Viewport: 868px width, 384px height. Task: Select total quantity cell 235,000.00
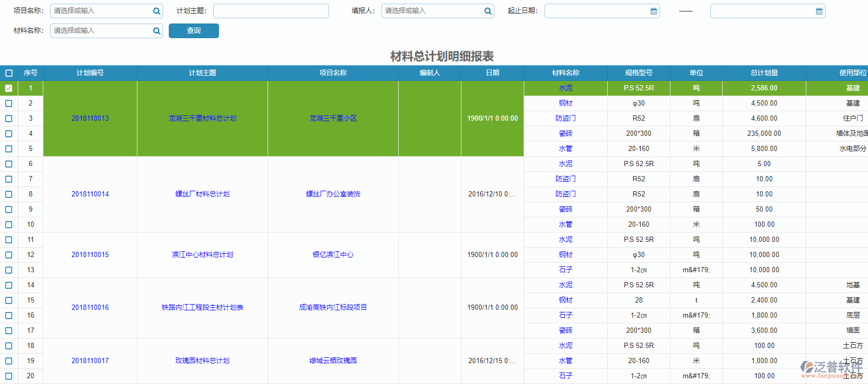[x=765, y=134]
